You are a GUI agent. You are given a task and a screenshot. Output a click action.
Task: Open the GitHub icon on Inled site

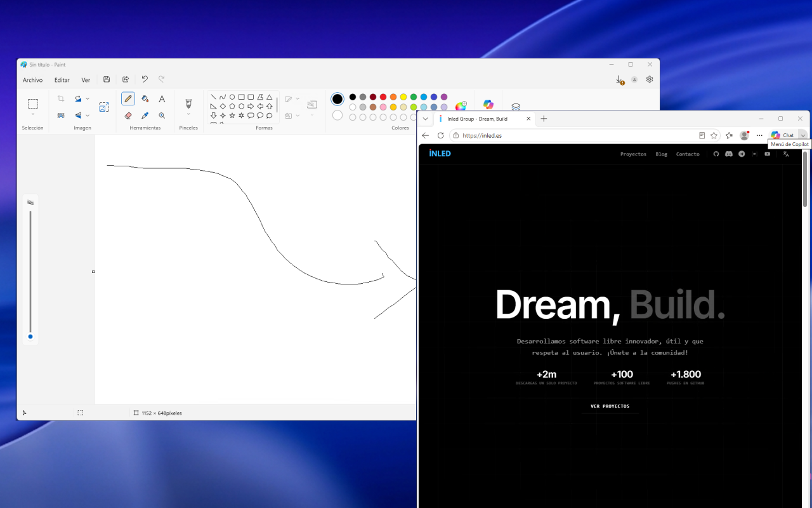(x=716, y=154)
